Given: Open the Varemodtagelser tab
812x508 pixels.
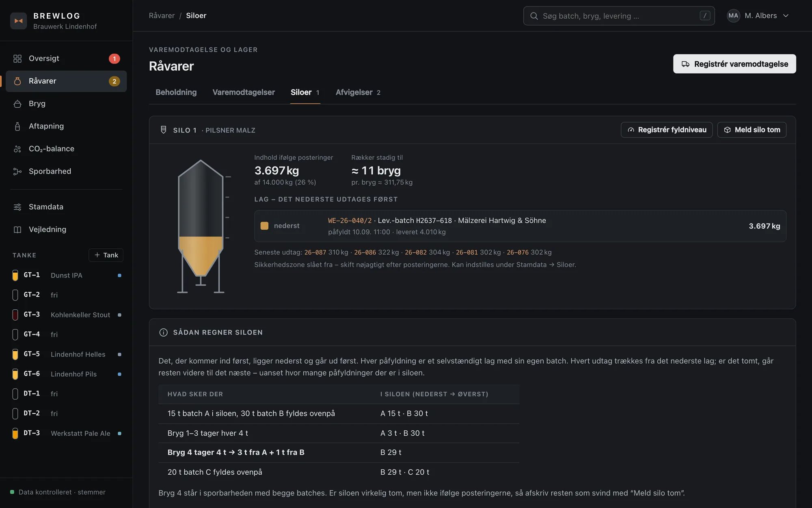Looking at the screenshot, I should click(244, 92).
